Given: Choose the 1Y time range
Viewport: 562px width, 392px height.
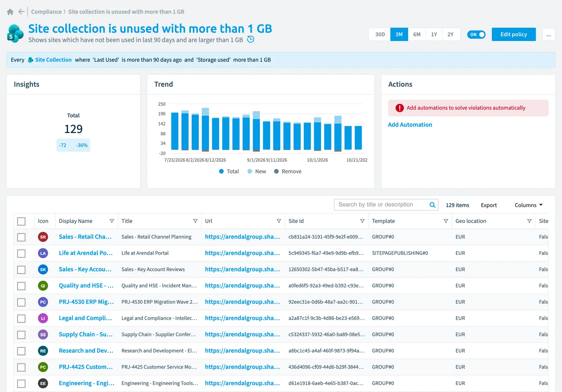Looking at the screenshot, I should coord(434,34).
